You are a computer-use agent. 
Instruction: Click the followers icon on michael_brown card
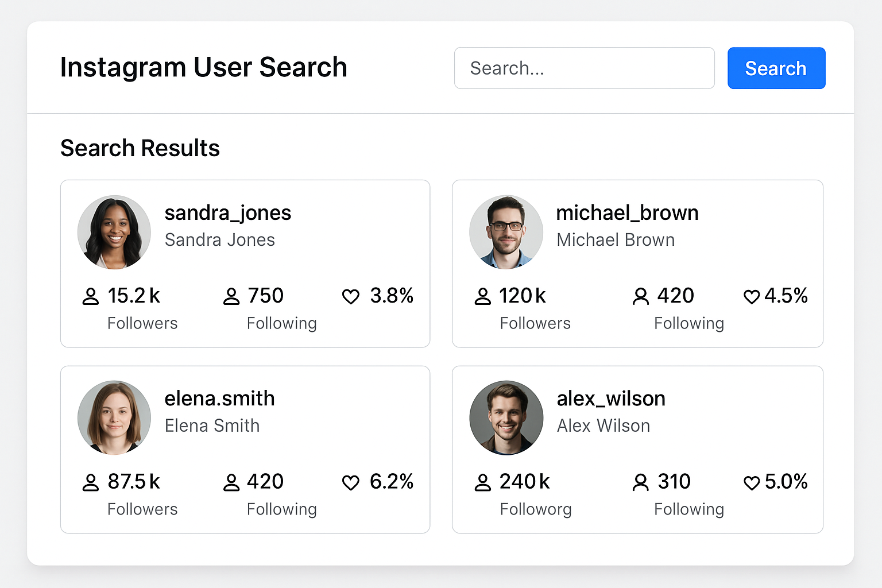[483, 296]
